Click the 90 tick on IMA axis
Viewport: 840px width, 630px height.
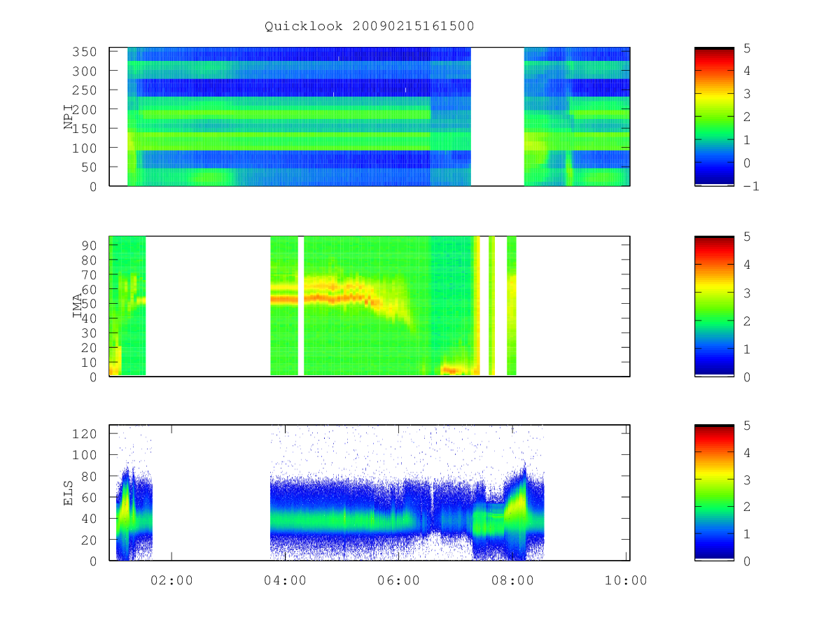(90, 245)
